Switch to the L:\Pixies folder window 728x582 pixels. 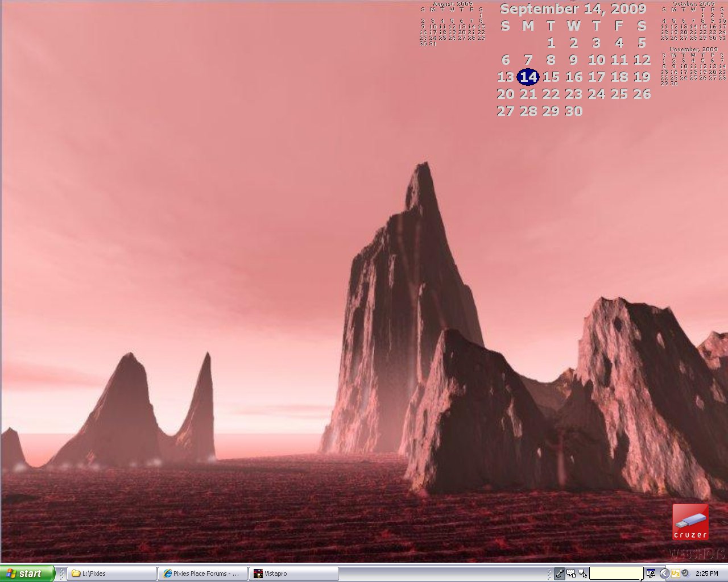(111, 573)
